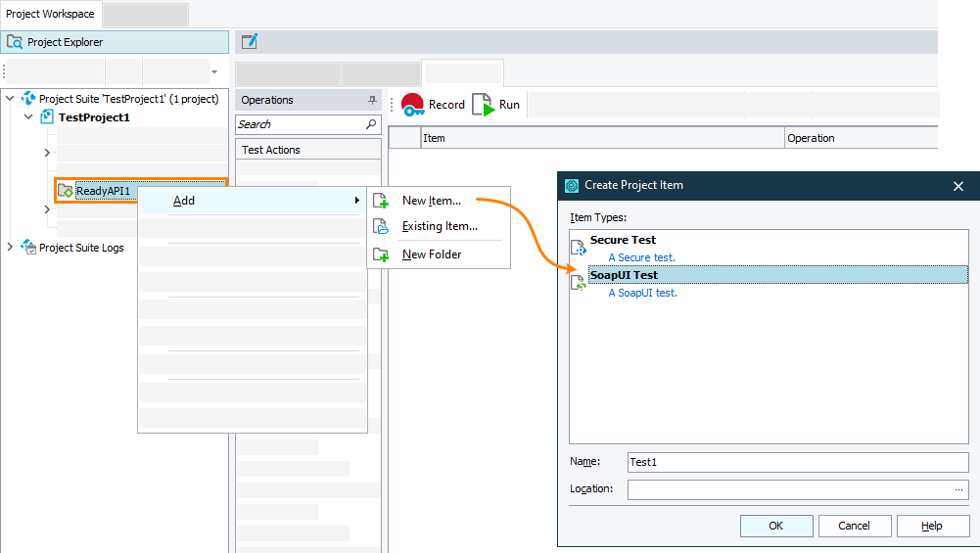
Task: Click the ReadyAPI1 folder icon
Action: (x=66, y=190)
